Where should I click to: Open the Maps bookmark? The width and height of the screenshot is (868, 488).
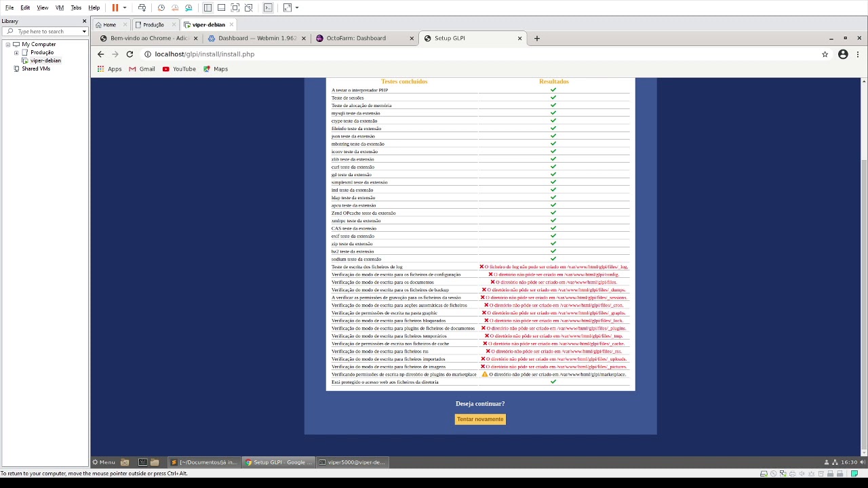point(216,69)
